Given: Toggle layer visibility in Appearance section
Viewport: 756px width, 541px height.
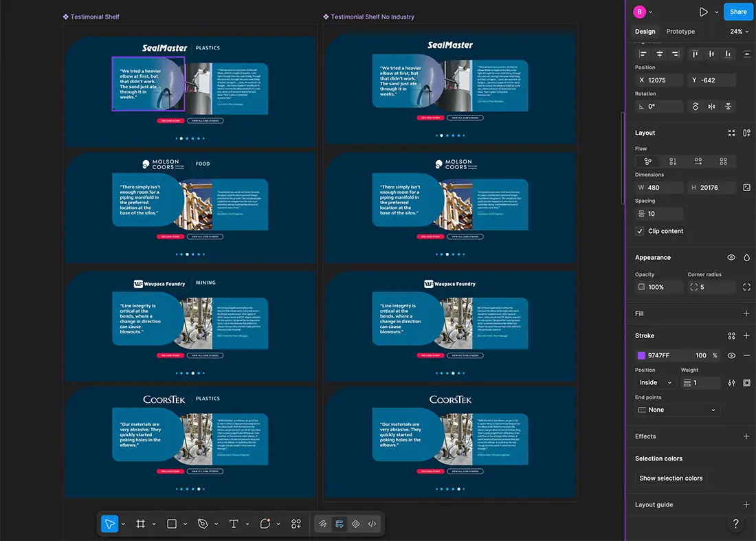Looking at the screenshot, I should (731, 258).
